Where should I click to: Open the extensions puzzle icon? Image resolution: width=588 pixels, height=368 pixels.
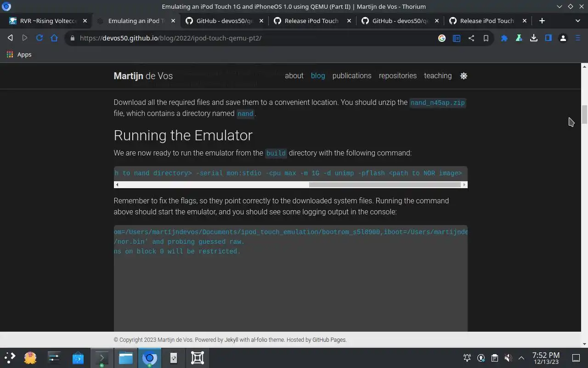tap(504, 38)
